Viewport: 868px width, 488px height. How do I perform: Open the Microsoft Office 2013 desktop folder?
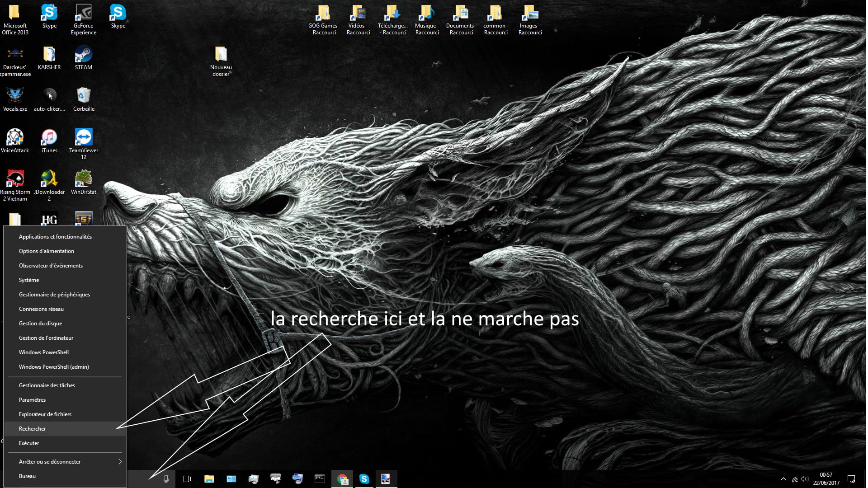click(15, 19)
